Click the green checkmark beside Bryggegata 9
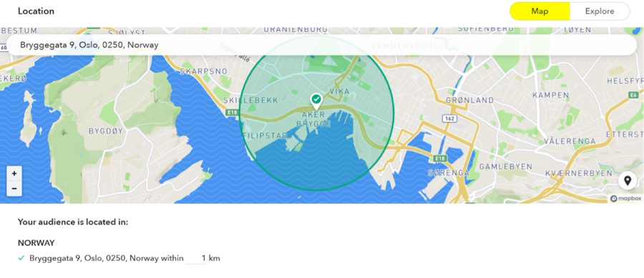Image resolution: width=644 pixels, height=278 pixels. tap(21, 258)
